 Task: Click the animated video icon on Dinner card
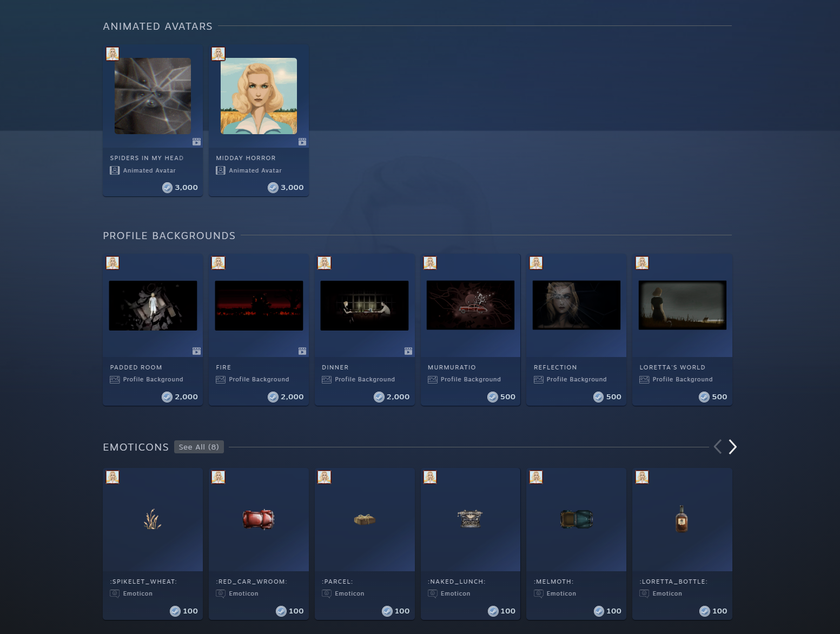408,351
